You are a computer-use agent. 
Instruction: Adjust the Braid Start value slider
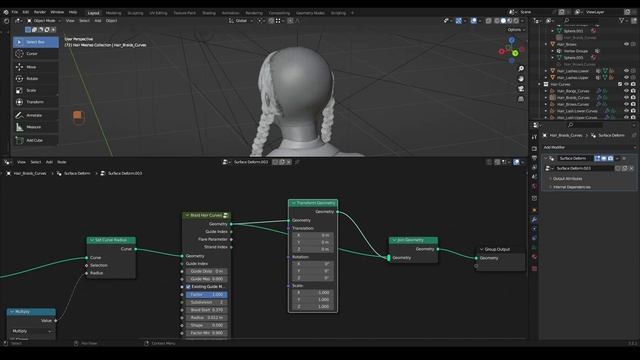[207, 310]
